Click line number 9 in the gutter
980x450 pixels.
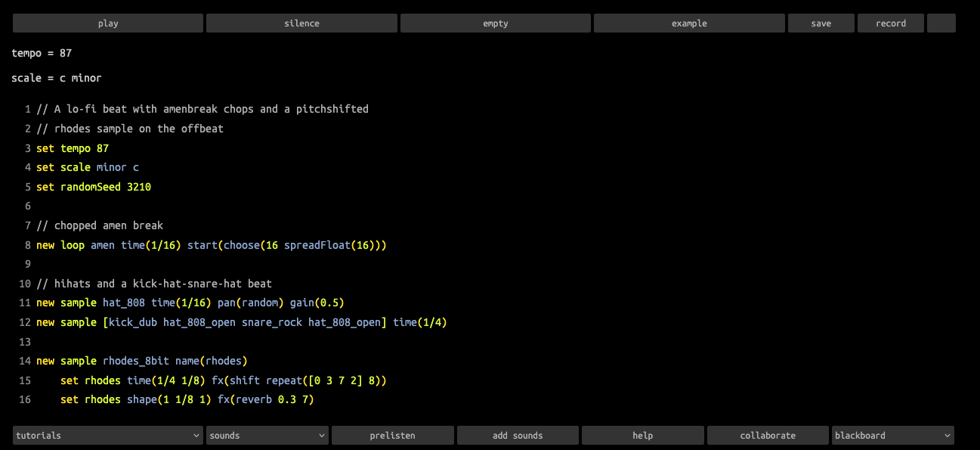(x=27, y=264)
